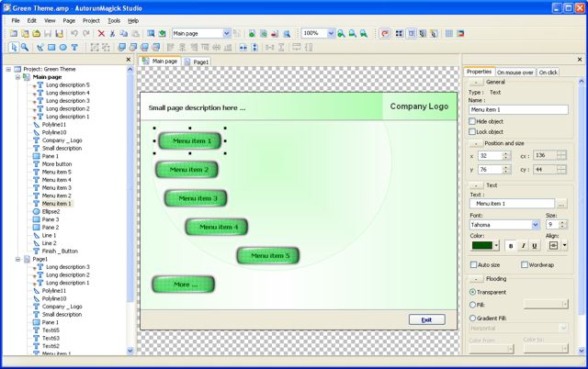
Task: Collapse the Position and size section
Action: point(476,143)
